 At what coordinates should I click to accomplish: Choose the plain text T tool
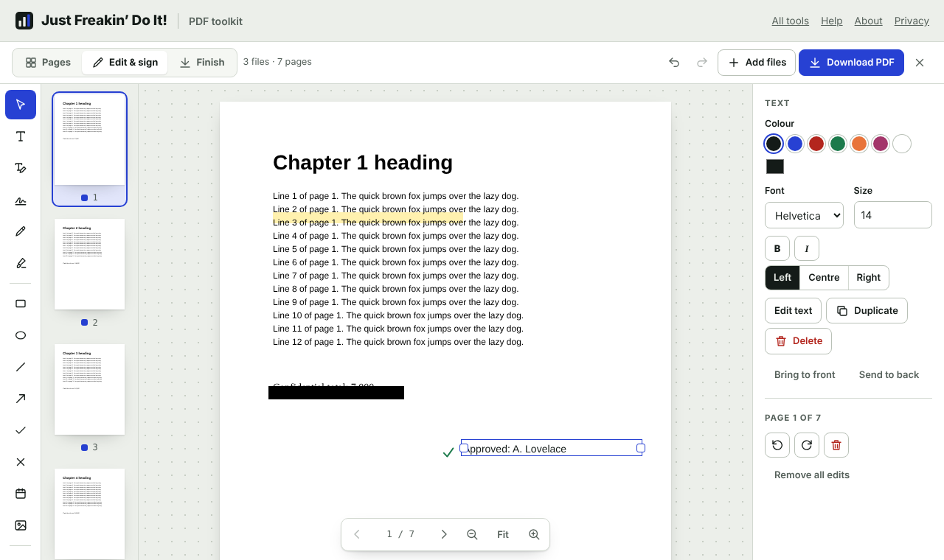(21, 136)
